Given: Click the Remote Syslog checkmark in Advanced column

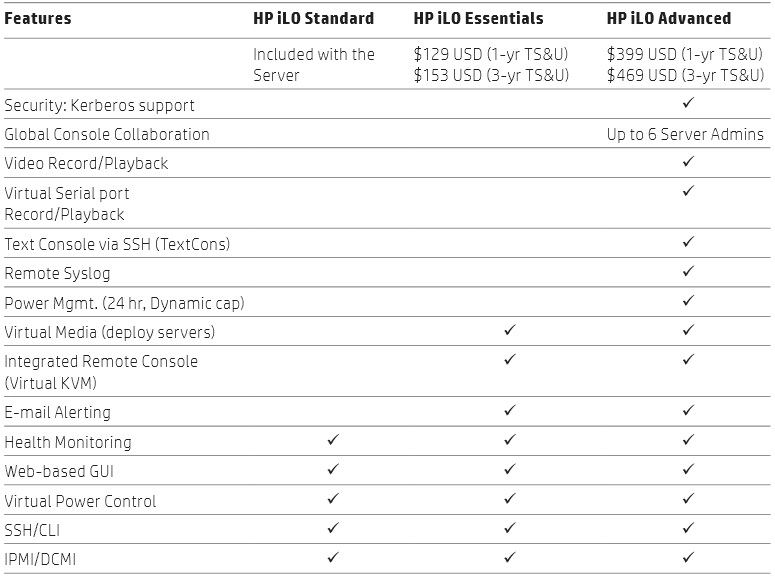Looking at the screenshot, I should [x=688, y=271].
